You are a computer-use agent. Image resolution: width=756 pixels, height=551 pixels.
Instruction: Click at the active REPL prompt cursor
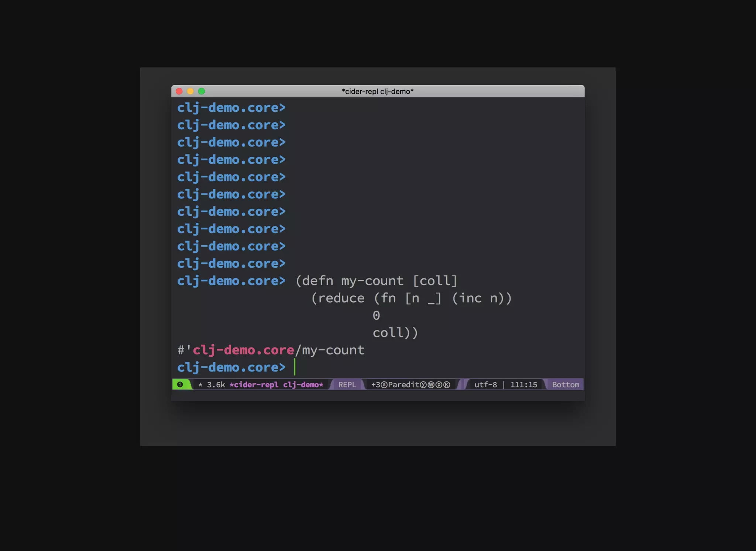[x=295, y=367]
